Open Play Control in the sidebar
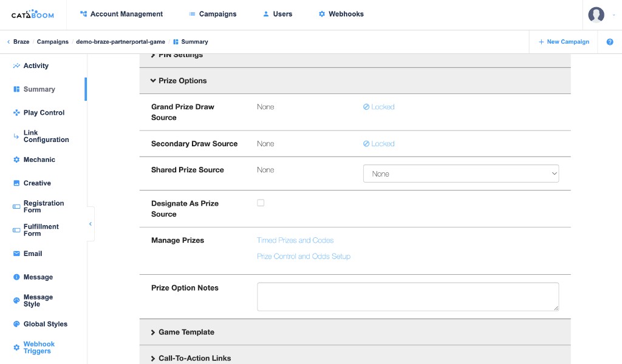Image resolution: width=622 pixels, height=364 pixels. (x=43, y=112)
